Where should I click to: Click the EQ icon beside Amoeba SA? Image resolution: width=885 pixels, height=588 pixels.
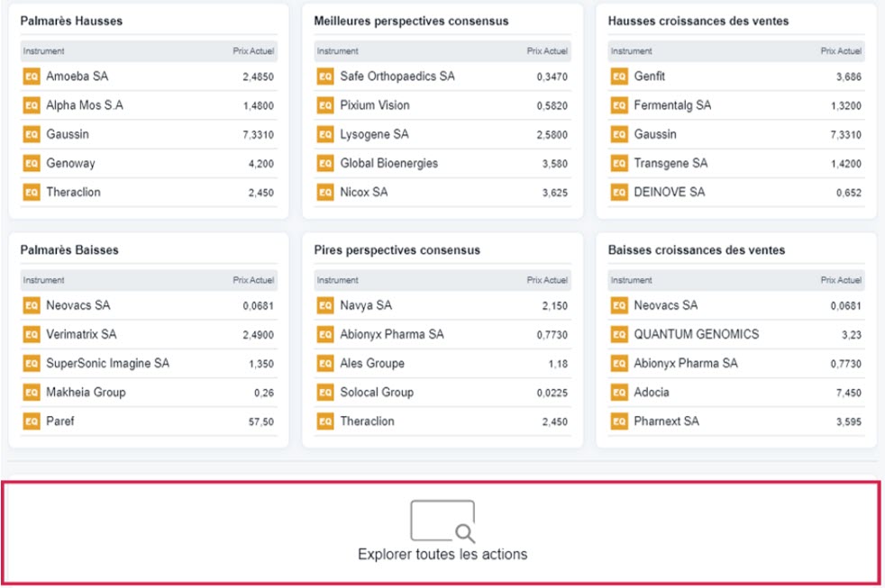tap(32, 77)
